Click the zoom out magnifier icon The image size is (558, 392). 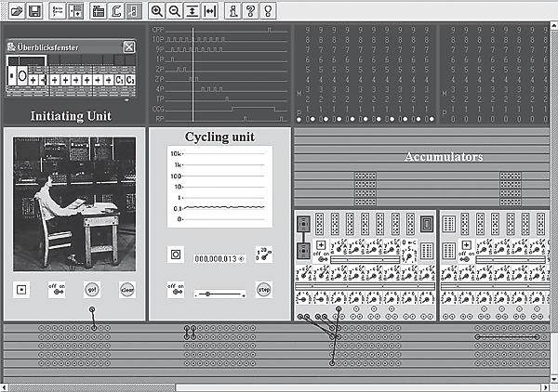pos(174,11)
